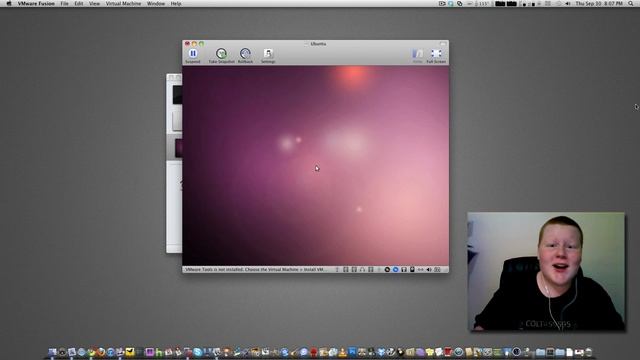Viewport: 640px width, 360px height.
Task: Open Skype from the Dock
Action: pyautogui.click(x=198, y=352)
